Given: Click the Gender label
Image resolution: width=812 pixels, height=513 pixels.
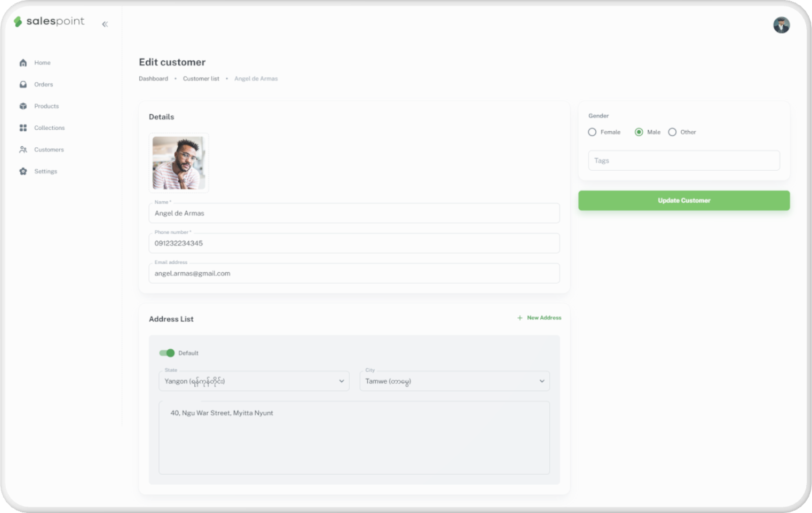Looking at the screenshot, I should pyautogui.click(x=599, y=116).
